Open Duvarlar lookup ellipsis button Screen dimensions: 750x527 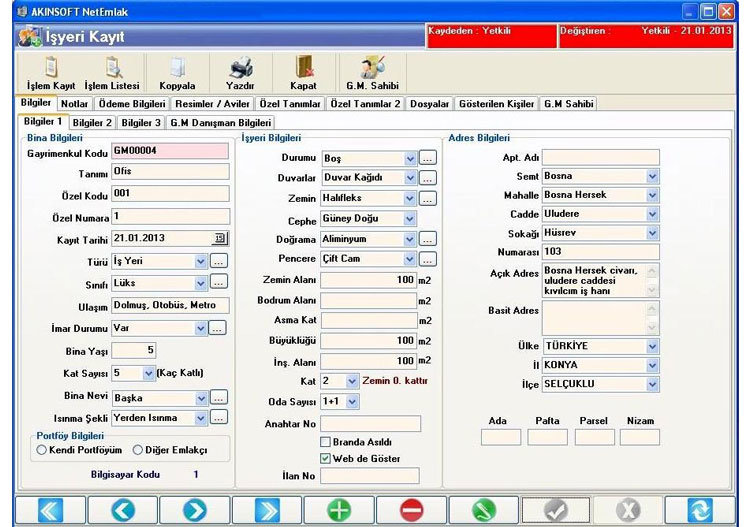[428, 178]
